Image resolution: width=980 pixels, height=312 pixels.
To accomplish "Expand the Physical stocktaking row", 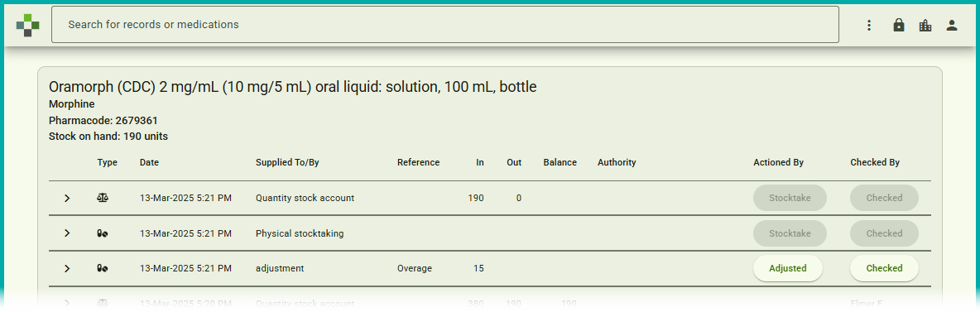I will (68, 233).
